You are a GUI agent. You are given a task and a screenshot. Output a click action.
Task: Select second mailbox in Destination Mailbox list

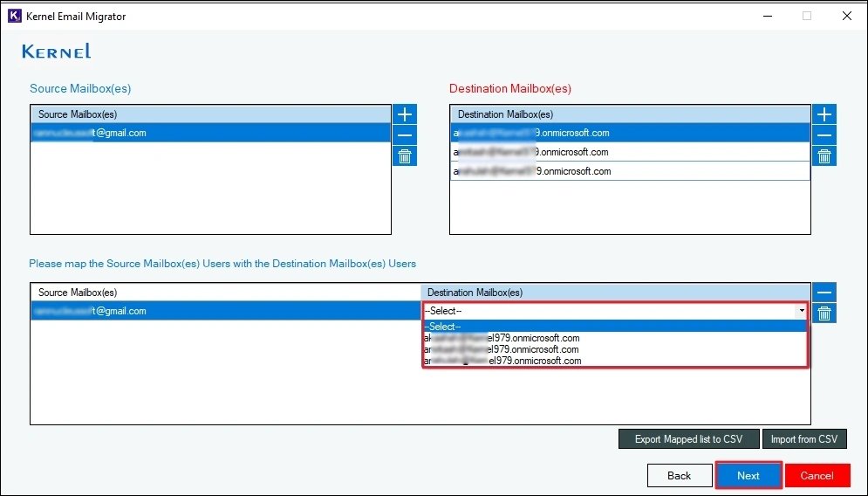click(629, 152)
